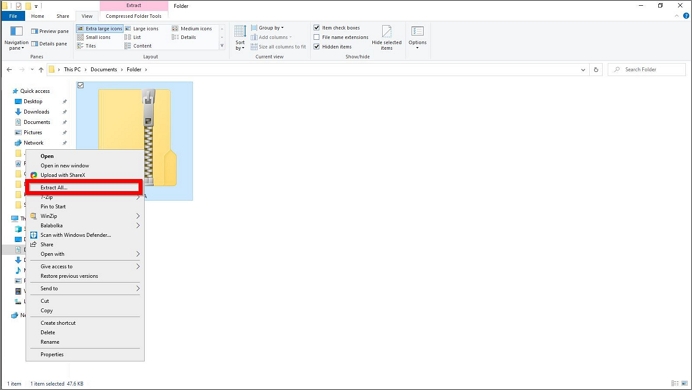Choose Delete in the context menu
The width and height of the screenshot is (692, 390).
tap(85, 333)
